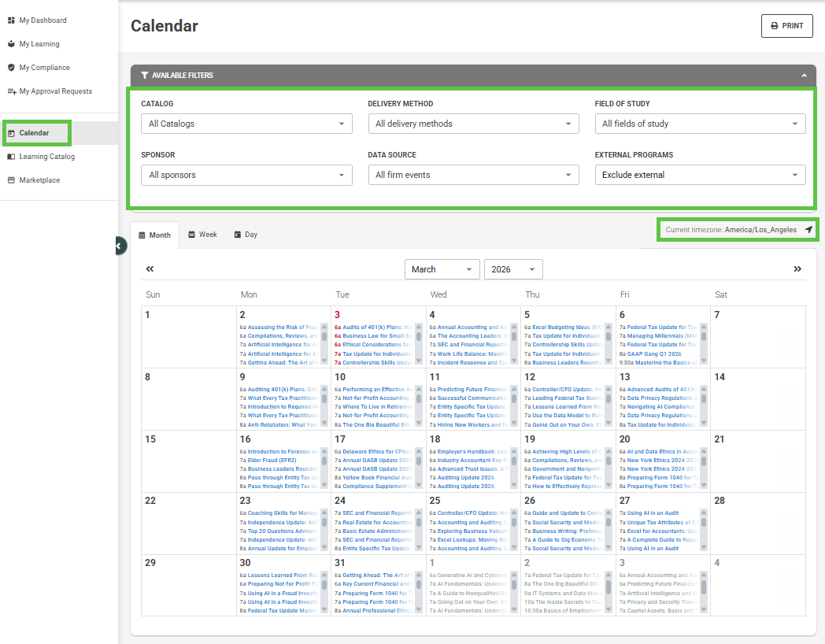The width and height of the screenshot is (825, 644).
Task: Switch to the Day view tab
Action: coord(246,235)
